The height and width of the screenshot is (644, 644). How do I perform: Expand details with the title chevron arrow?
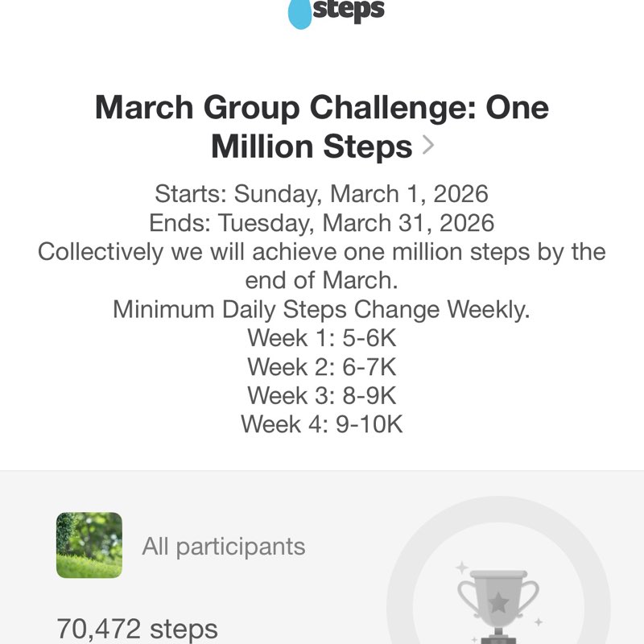coord(428,146)
